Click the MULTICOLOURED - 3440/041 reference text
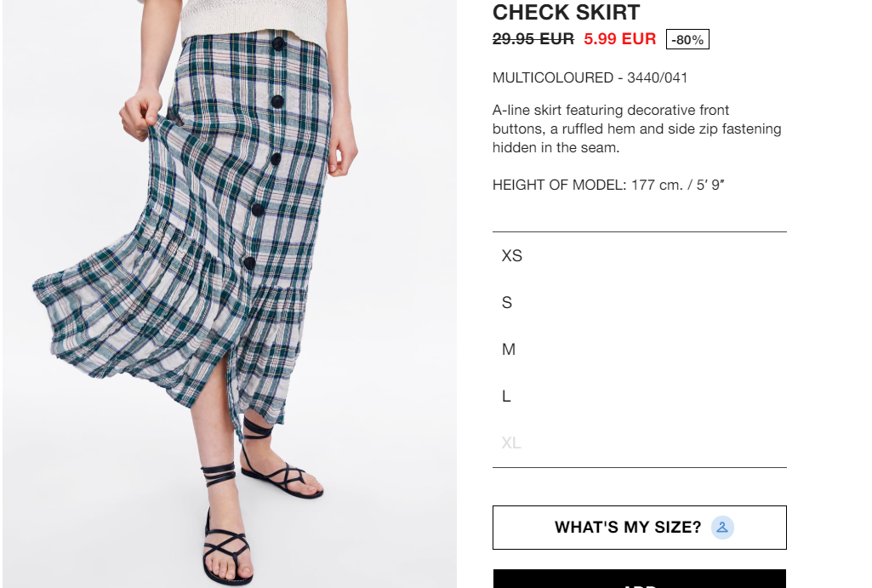This screenshot has height=588, width=872. (590, 78)
